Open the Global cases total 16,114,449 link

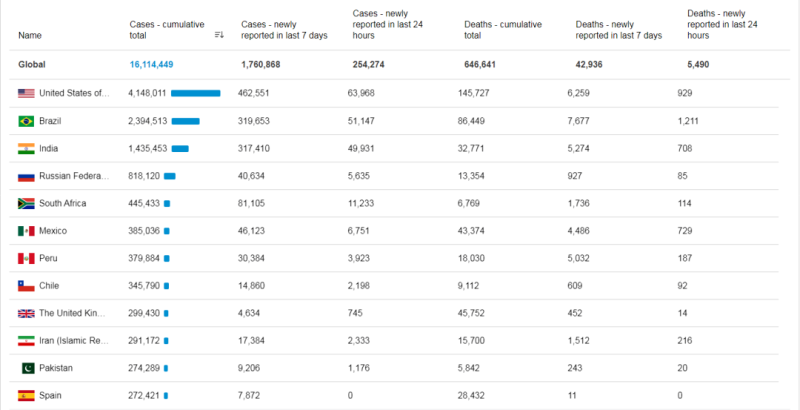tap(152, 64)
